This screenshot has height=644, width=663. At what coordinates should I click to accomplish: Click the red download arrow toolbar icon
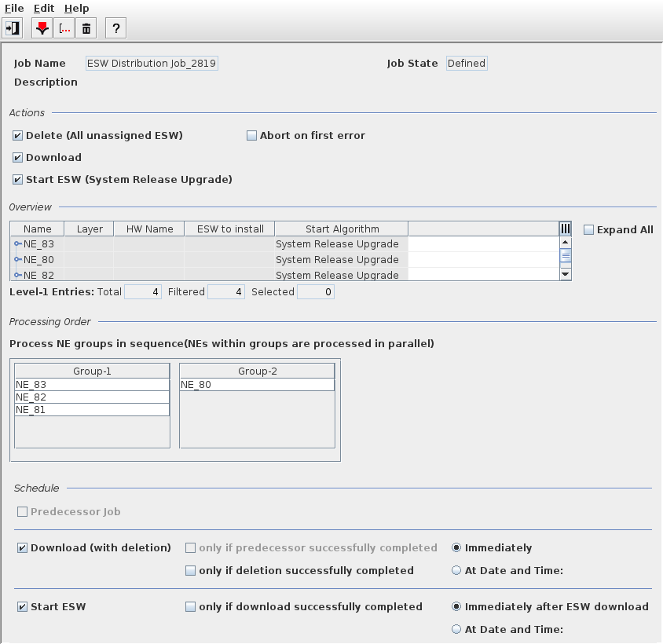click(x=42, y=29)
